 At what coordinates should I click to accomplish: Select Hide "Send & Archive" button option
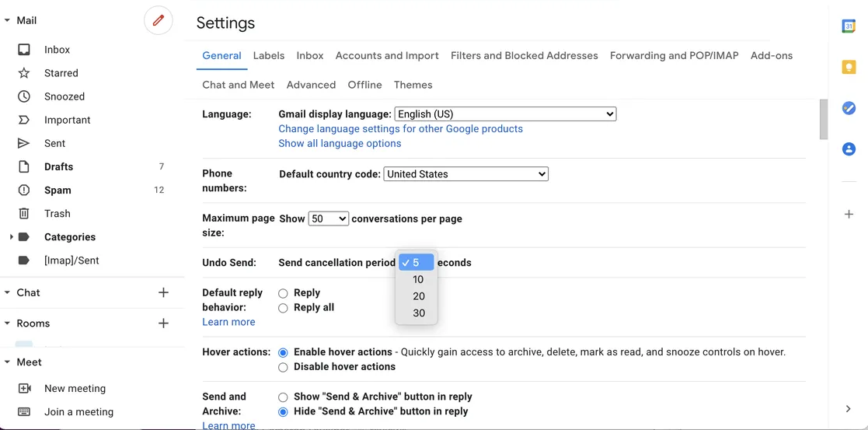[x=283, y=411]
